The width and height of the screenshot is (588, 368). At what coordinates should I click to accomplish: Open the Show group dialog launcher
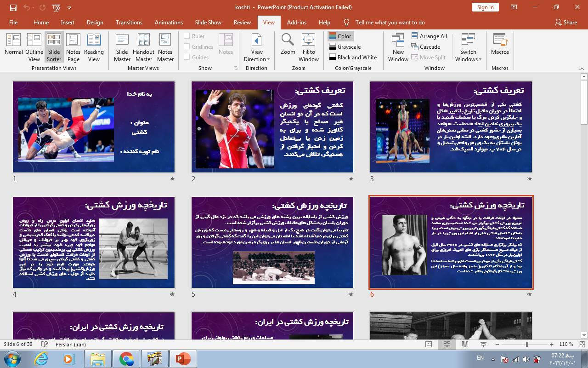tap(236, 68)
